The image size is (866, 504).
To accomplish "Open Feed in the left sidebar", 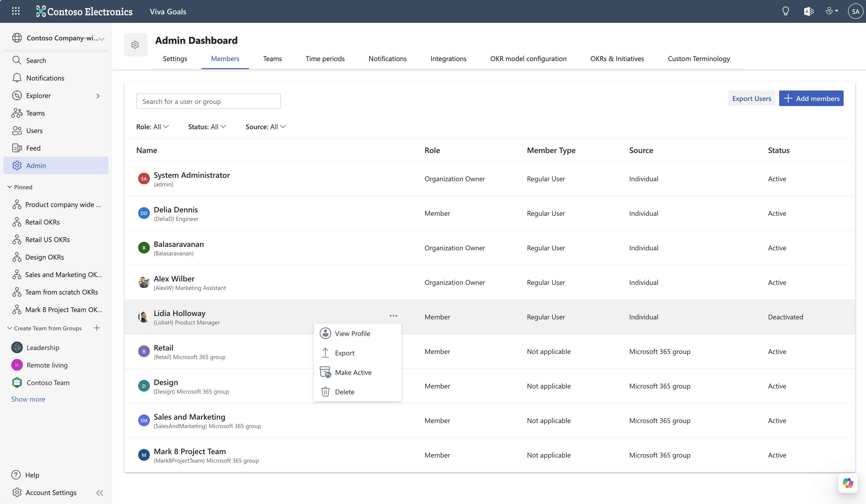I will click(x=56, y=148).
